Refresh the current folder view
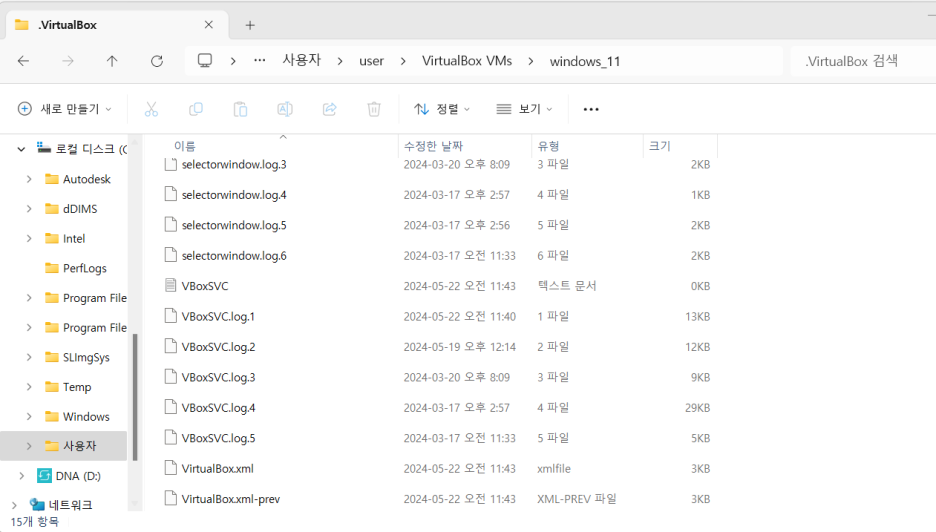This screenshot has width=936, height=532. 157,61
